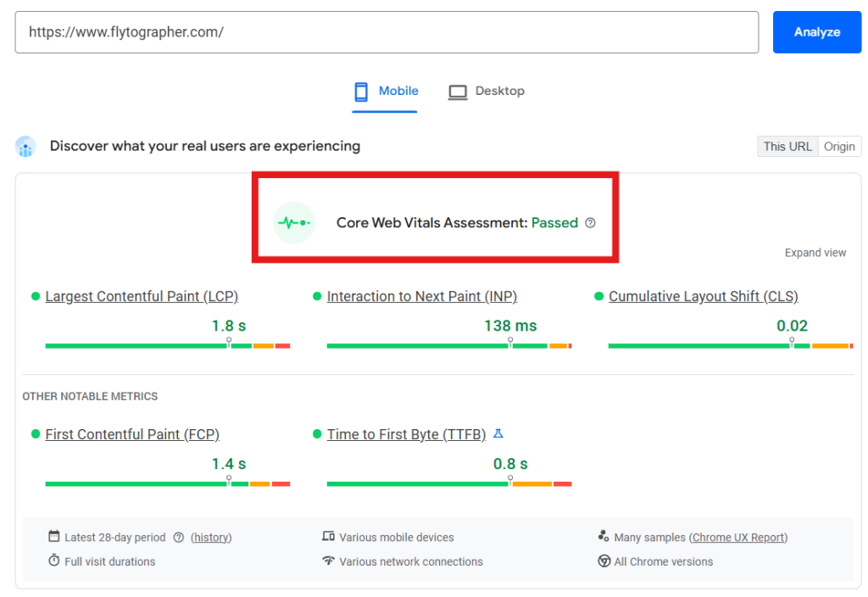Expand the Core Web Vitals detailed view
Screen dimensions: 868x597
tap(815, 252)
